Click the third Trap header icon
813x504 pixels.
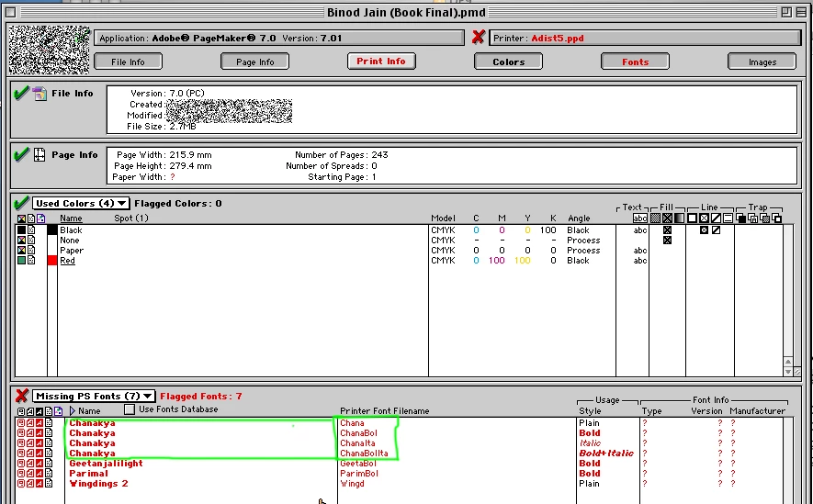tap(764, 218)
